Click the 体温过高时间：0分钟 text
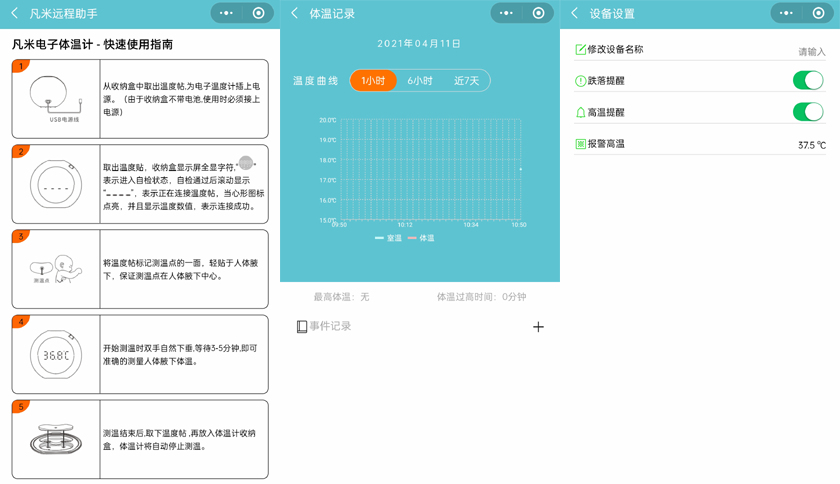The width and height of the screenshot is (840, 484). (x=481, y=297)
